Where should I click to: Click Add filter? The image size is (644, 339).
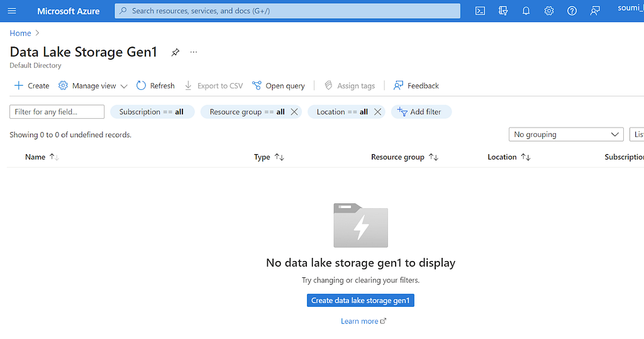421,112
